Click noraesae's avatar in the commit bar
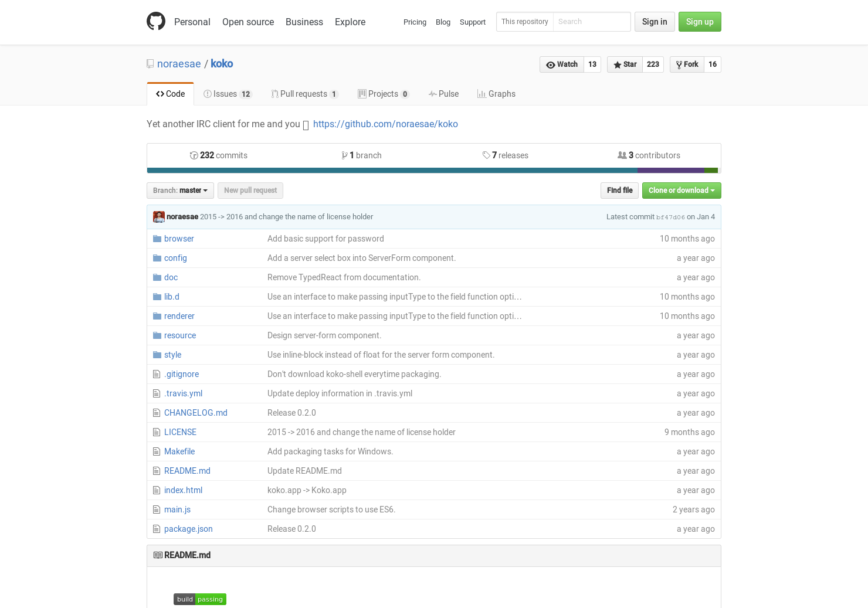This screenshot has height=608, width=868. [159, 217]
